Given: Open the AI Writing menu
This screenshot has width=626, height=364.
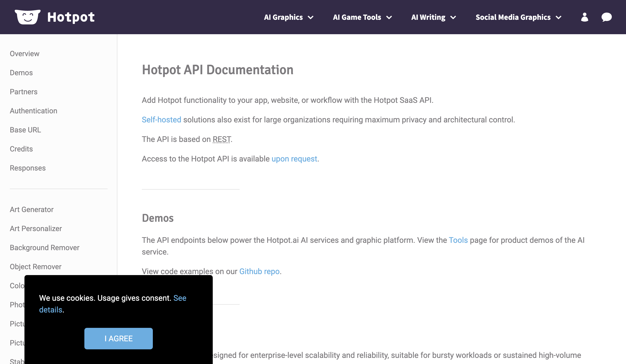Looking at the screenshot, I should (x=428, y=17).
